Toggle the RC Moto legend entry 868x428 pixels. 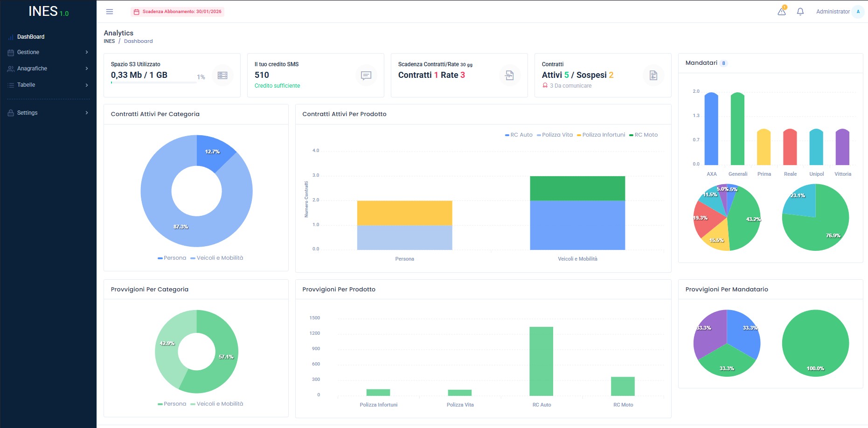[x=643, y=135]
